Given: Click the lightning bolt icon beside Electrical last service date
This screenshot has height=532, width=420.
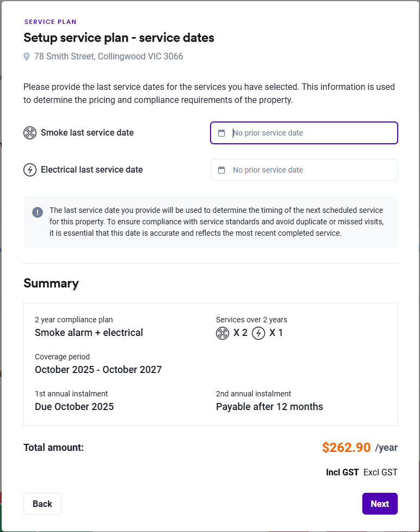Looking at the screenshot, I should click(30, 170).
